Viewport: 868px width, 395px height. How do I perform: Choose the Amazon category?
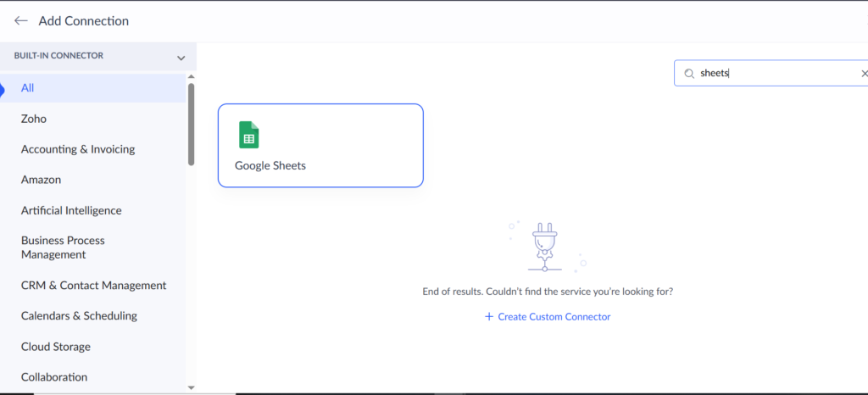click(x=41, y=180)
